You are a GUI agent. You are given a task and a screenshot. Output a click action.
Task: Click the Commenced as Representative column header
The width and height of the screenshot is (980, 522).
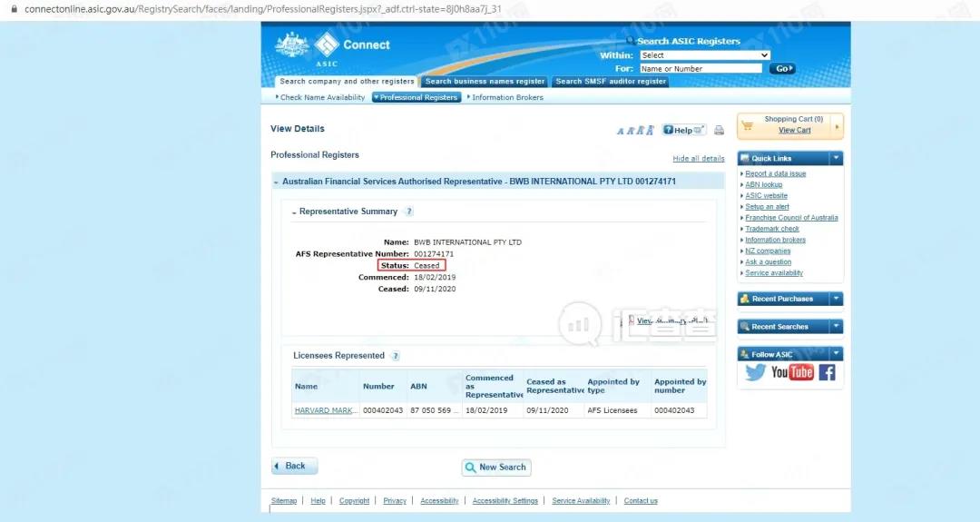click(x=493, y=387)
